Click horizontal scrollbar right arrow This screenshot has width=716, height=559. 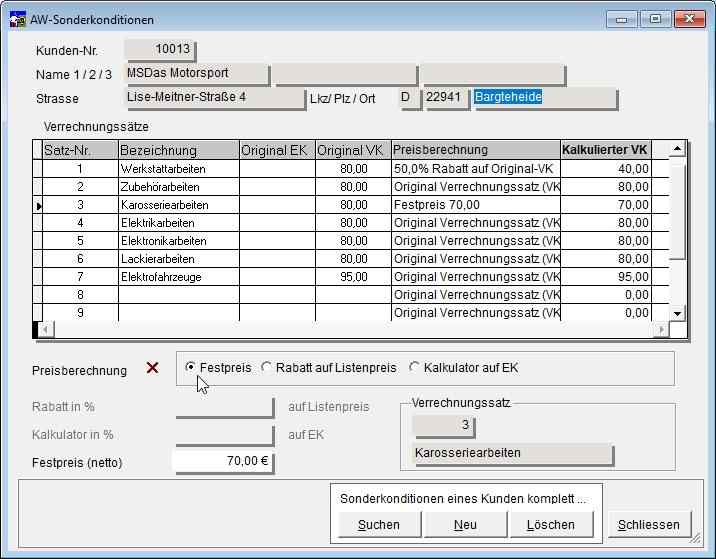coord(662,329)
